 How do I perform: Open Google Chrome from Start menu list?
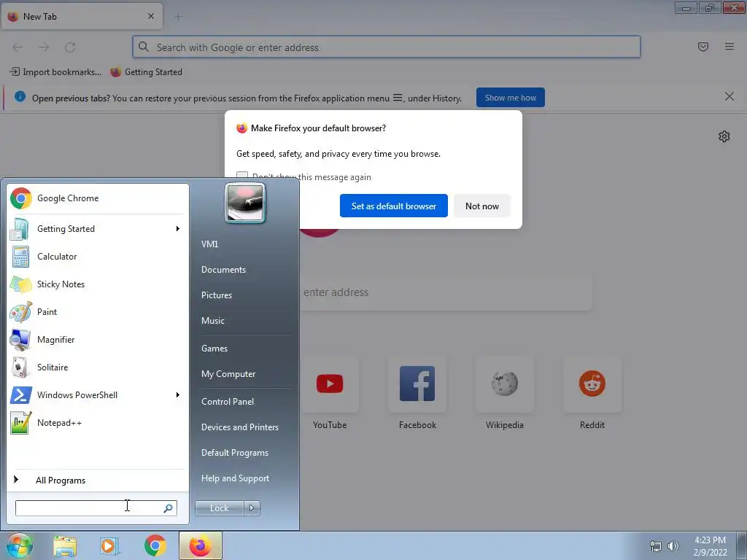tap(97, 198)
